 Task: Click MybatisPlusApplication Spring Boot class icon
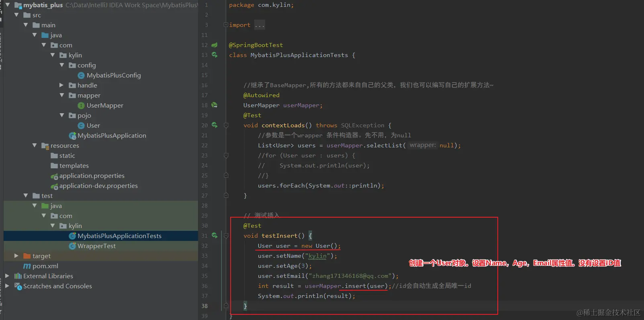coord(72,136)
